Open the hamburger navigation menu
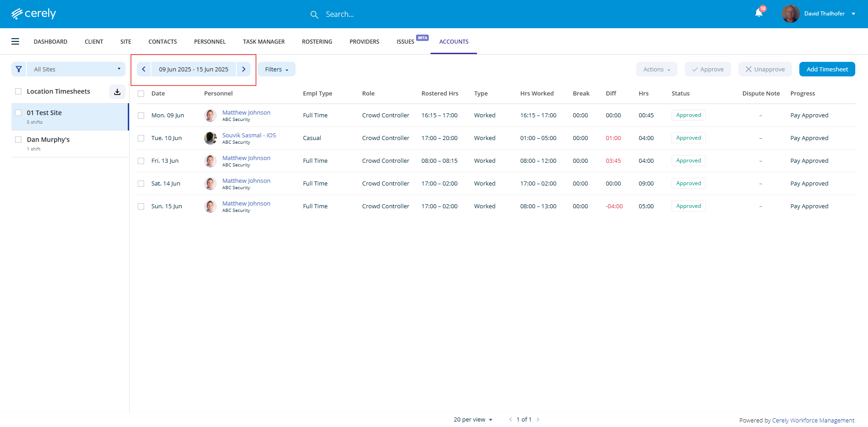868x427 pixels. 15,41
